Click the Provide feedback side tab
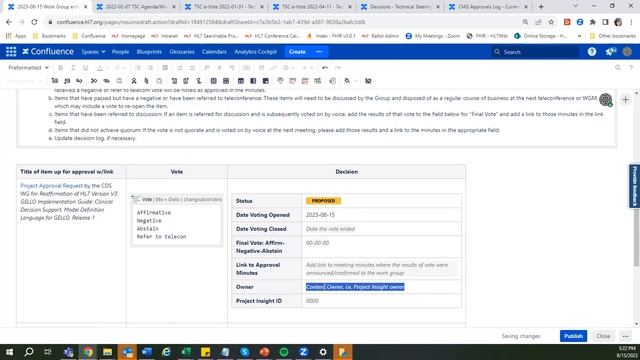This screenshot has height=360, width=640. point(635,186)
